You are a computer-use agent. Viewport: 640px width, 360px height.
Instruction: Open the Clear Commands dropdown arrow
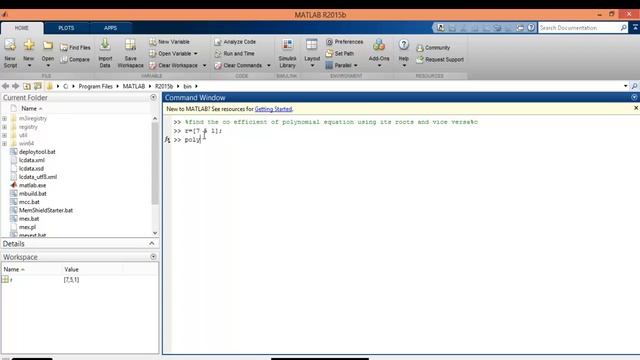[x=269, y=66]
